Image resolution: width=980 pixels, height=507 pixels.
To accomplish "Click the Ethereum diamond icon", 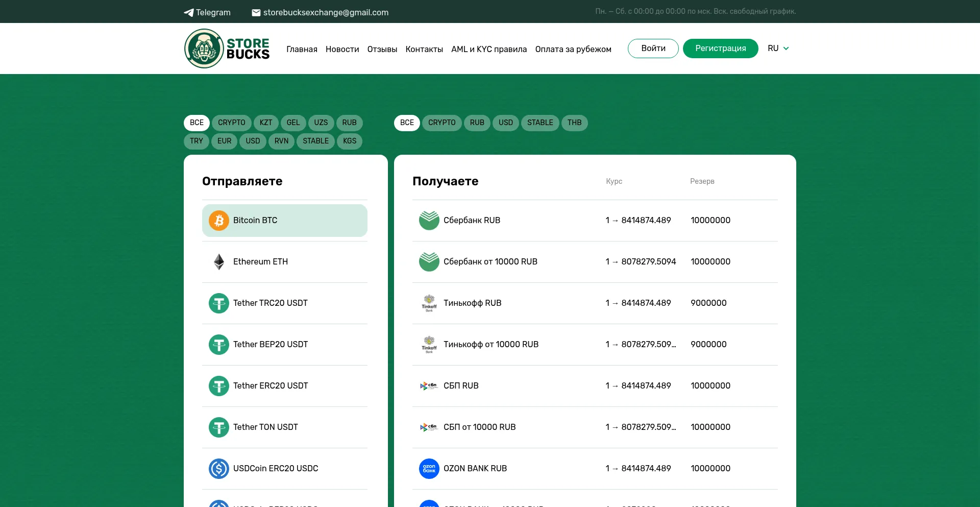I will (219, 262).
